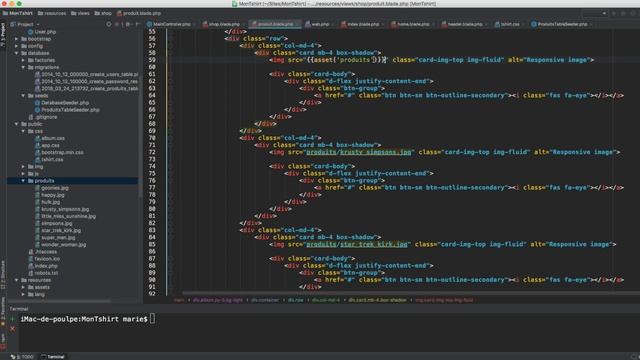
Task: Click in the terminal command prompt
Action: [153, 319]
